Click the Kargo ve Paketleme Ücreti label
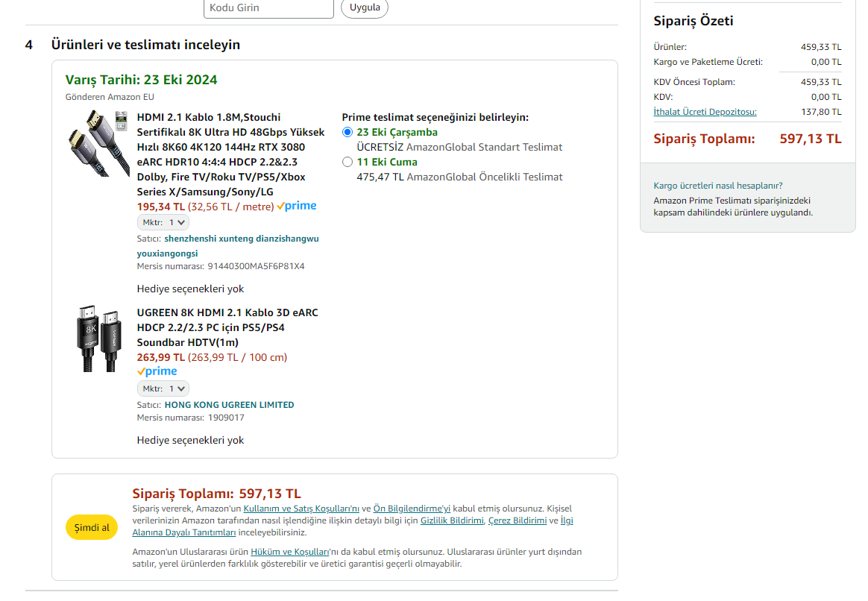Screen dimensions: 868x601 tap(708, 63)
